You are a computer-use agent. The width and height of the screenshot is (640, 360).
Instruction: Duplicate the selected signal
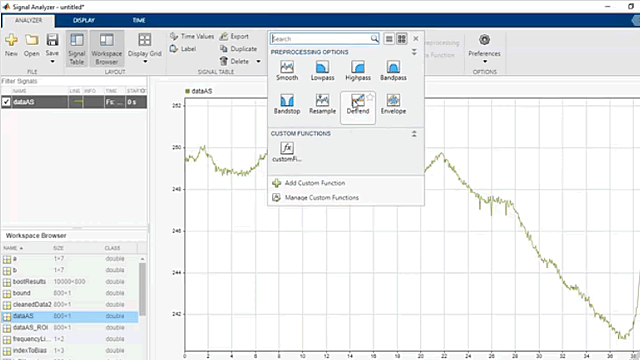(x=239, y=49)
